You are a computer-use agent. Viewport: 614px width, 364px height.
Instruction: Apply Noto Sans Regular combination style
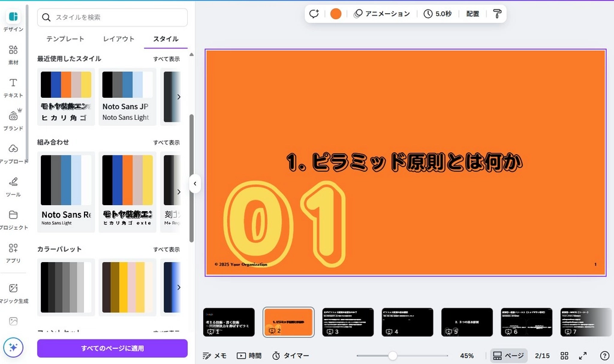[x=66, y=192]
